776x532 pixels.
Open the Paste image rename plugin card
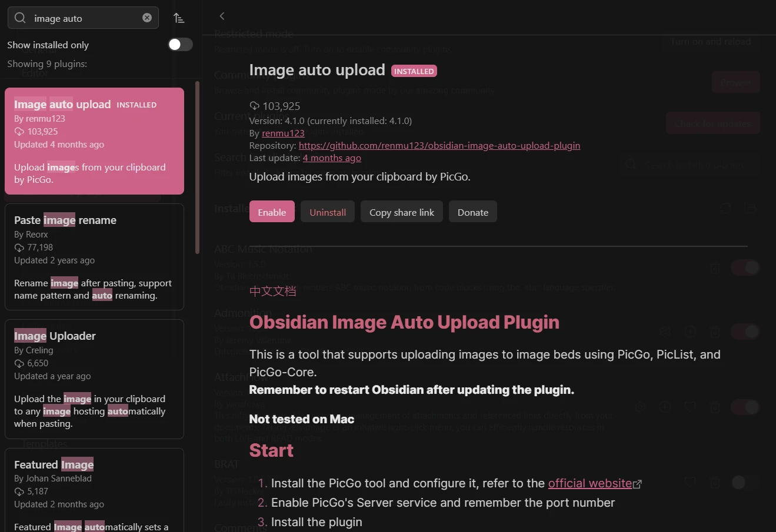[94, 257]
